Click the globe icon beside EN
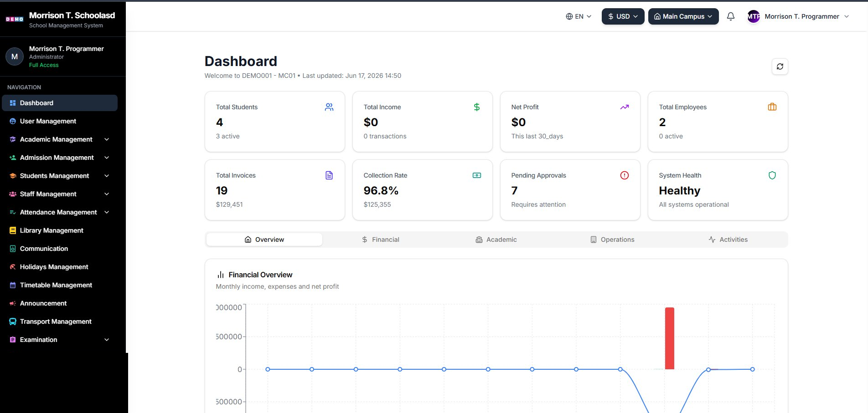The image size is (868, 413). click(569, 16)
